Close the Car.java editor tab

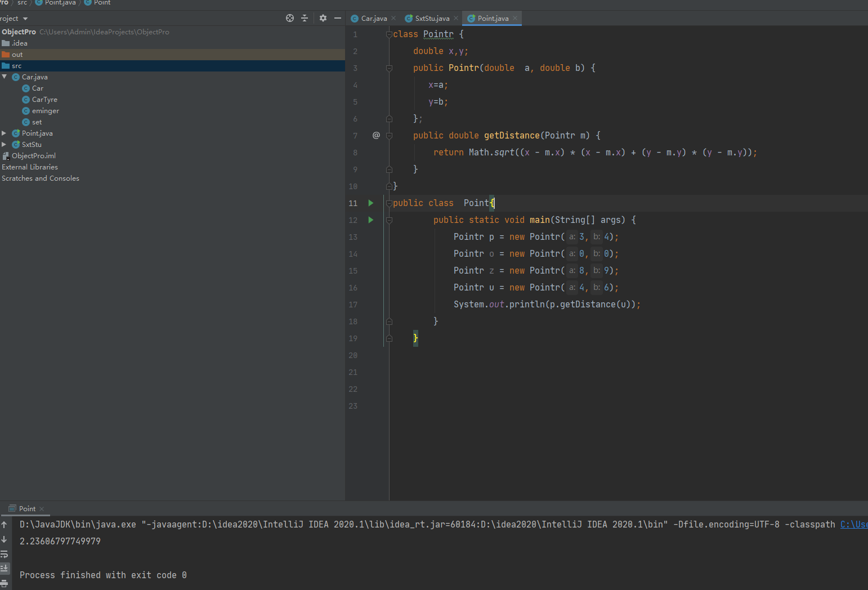393,18
